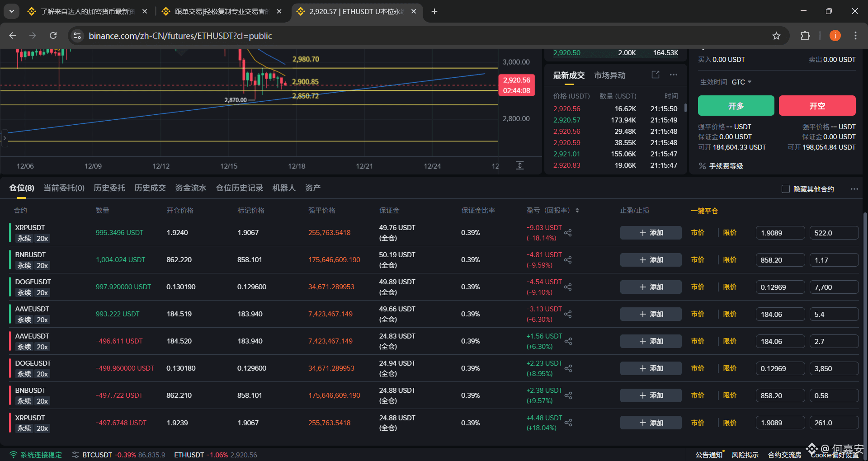The image size is (868, 461).
Task: Open the Order History tab
Action: tap(109, 188)
